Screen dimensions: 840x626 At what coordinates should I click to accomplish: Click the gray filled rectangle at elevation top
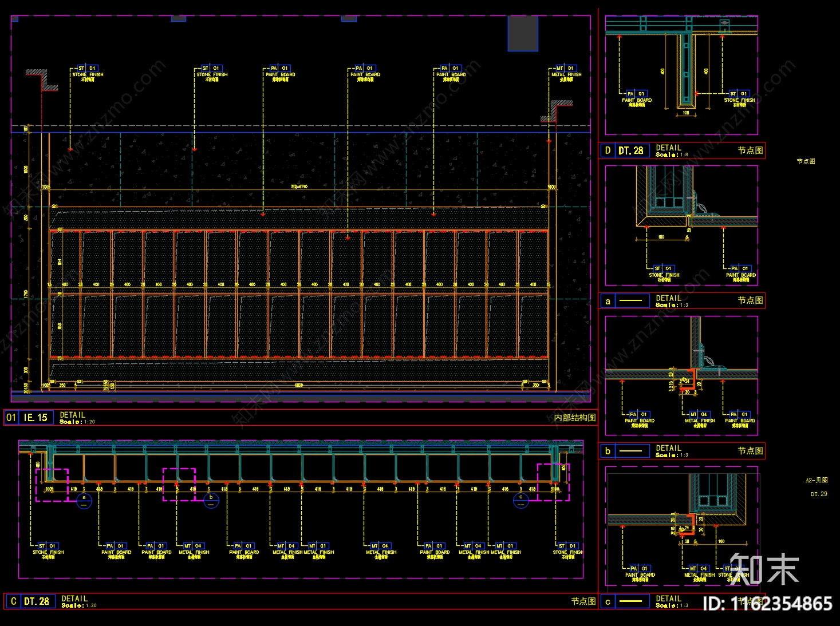[523, 33]
